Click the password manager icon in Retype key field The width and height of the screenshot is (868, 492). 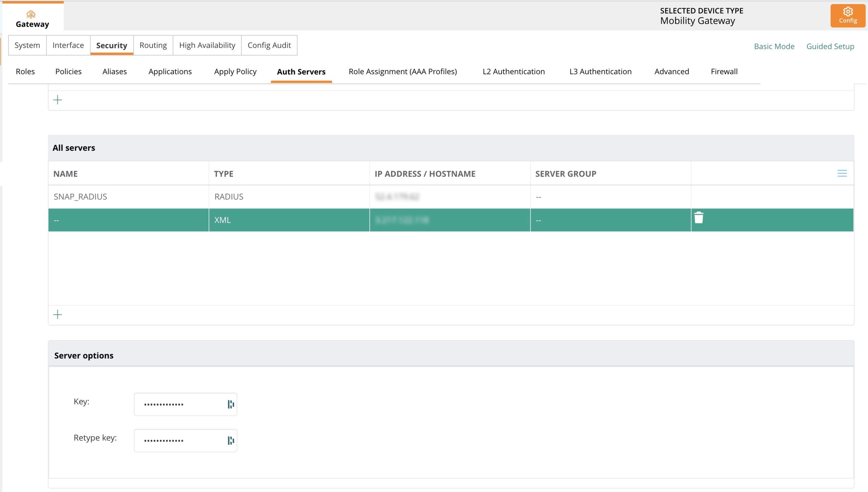coord(231,440)
